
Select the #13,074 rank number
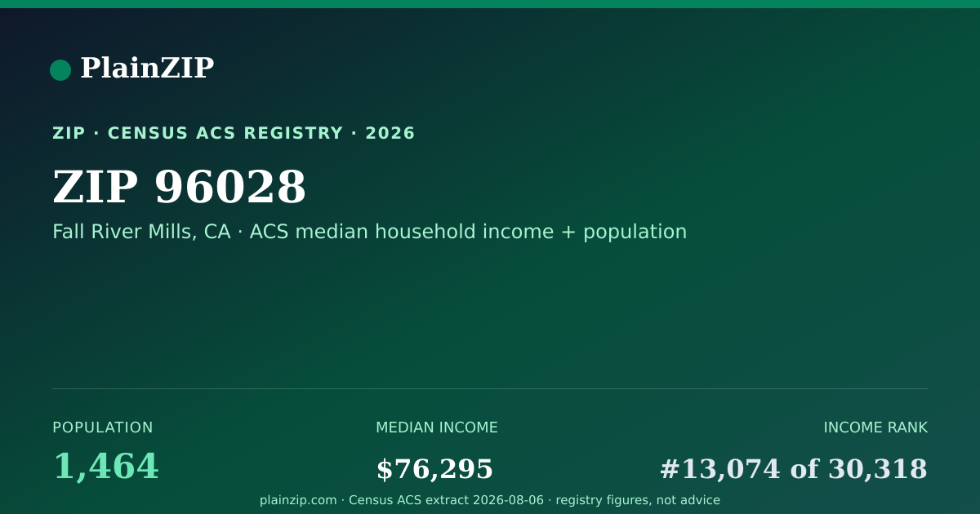pos(720,469)
